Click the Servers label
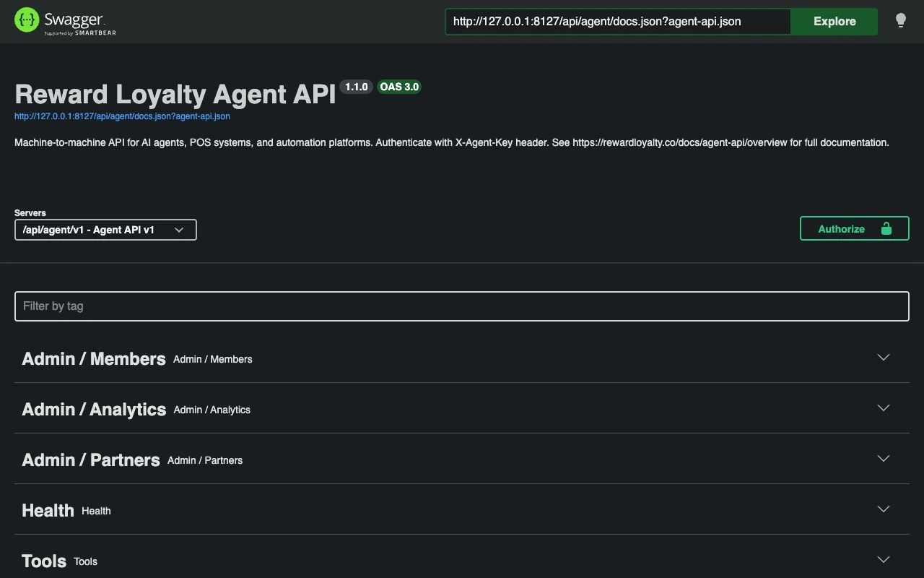The image size is (924, 578). [30, 213]
